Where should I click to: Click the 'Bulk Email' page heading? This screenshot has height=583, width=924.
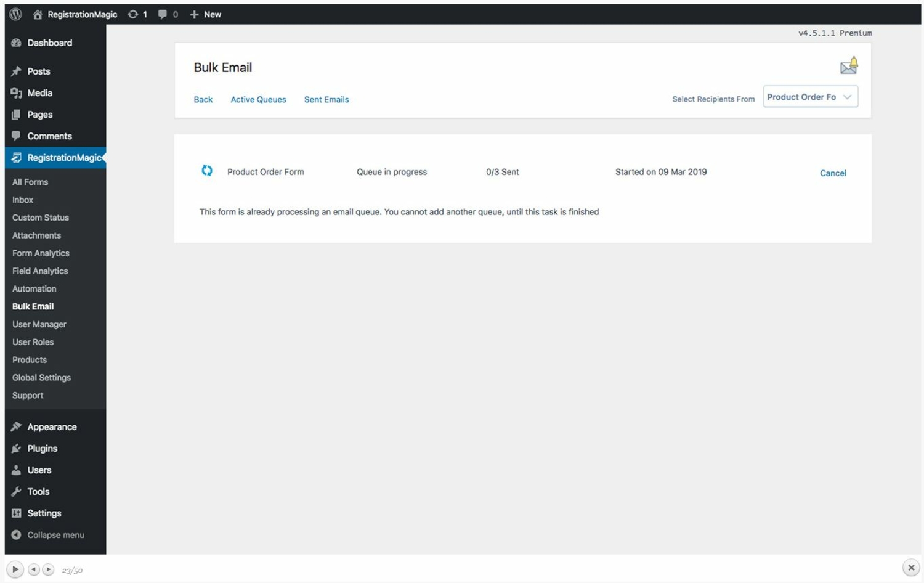coord(223,68)
